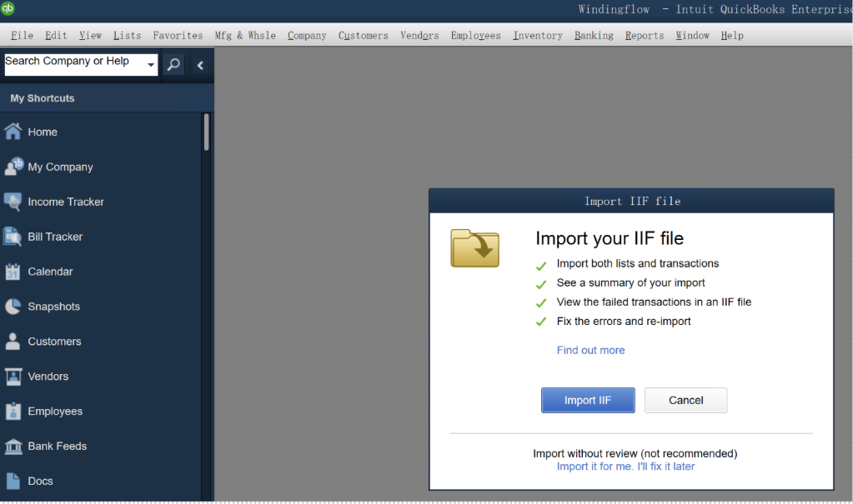Screen dimensions: 853x504
Task: Open the Calendar shortcut label
Action: click(x=50, y=272)
